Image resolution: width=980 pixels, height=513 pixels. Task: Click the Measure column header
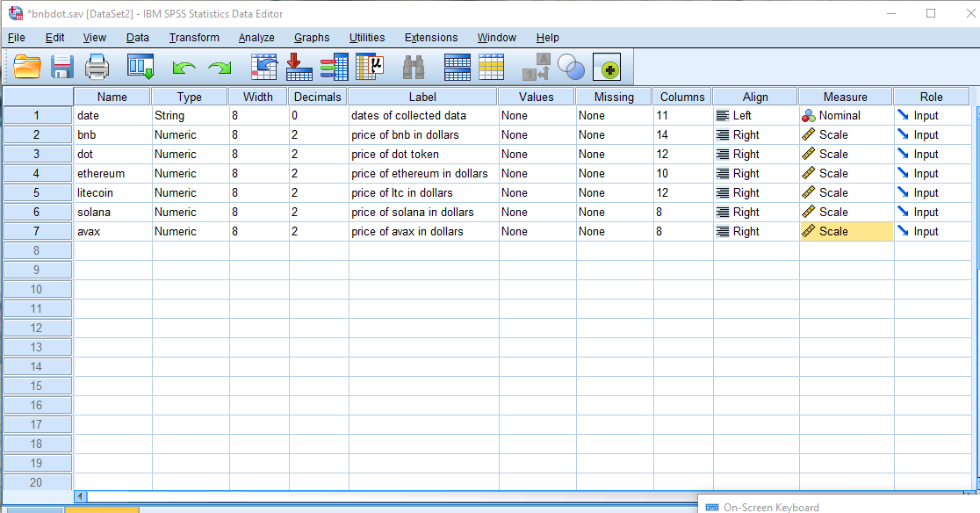coord(846,97)
